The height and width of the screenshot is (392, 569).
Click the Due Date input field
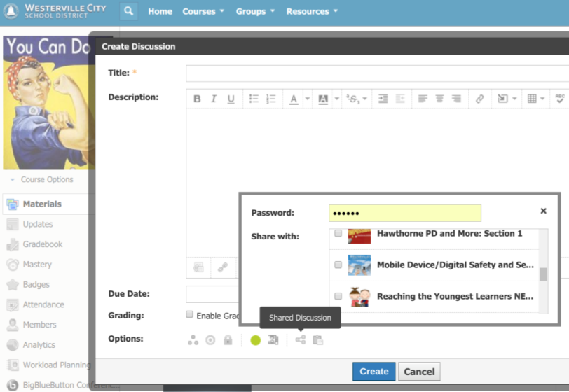point(213,294)
